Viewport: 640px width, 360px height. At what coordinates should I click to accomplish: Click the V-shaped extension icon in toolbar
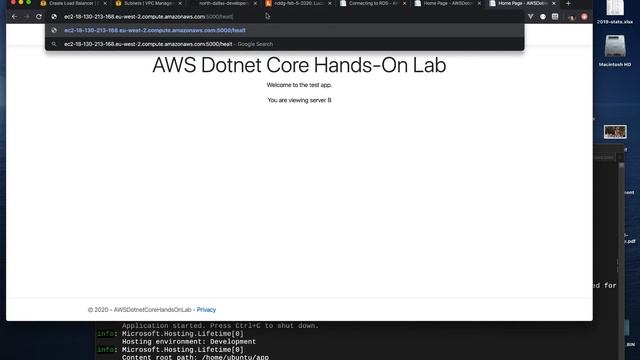coord(530,17)
